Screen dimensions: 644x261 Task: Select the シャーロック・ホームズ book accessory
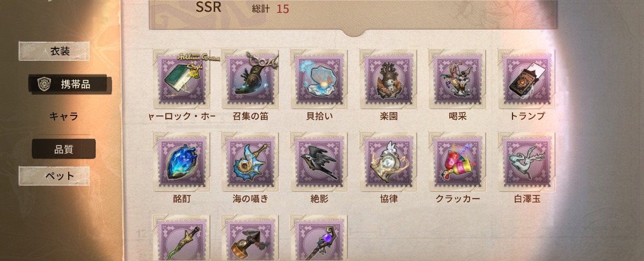coord(181,78)
